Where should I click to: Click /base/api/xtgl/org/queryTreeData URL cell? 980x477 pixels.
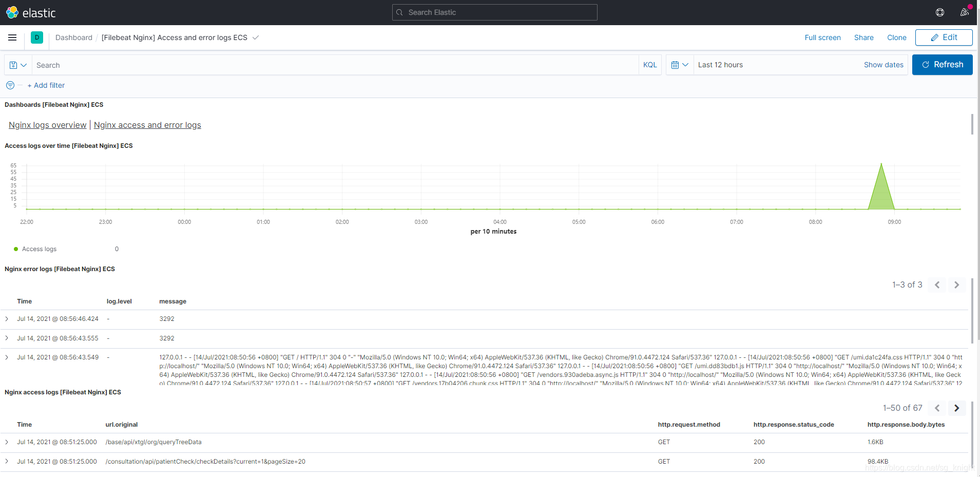click(x=153, y=442)
